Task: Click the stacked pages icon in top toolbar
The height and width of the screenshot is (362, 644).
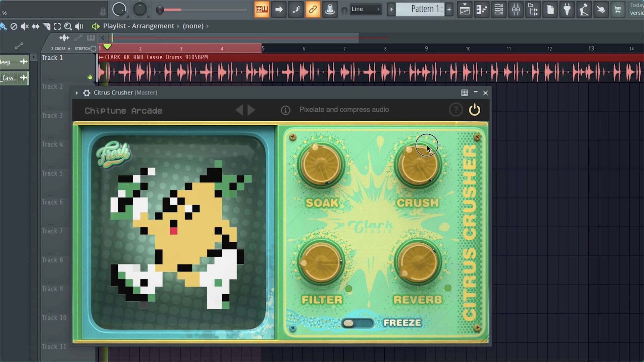Action: click(x=550, y=9)
